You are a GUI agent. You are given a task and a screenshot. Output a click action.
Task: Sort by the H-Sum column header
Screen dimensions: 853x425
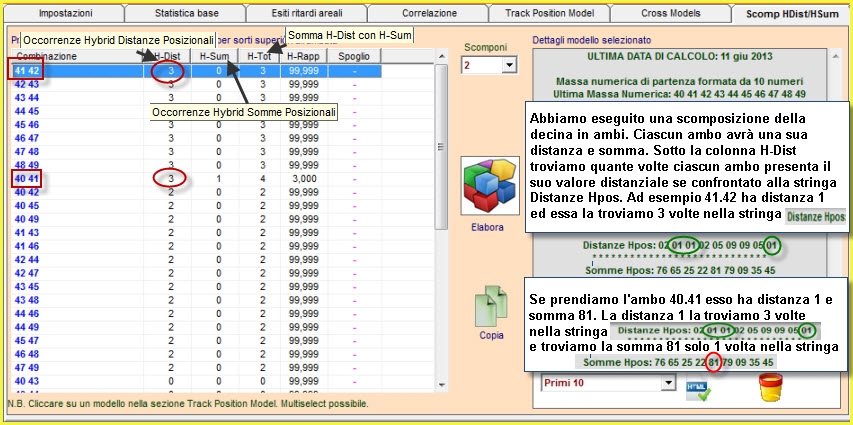(x=215, y=56)
